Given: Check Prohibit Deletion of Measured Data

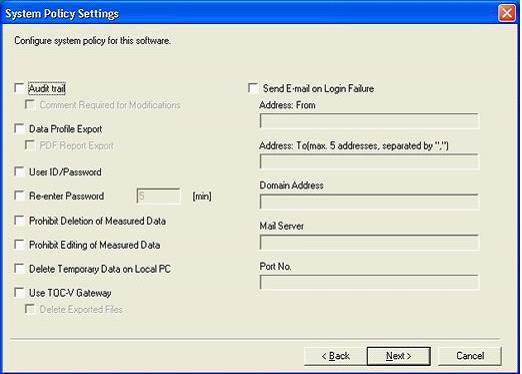Looking at the screenshot, I should 20,221.
